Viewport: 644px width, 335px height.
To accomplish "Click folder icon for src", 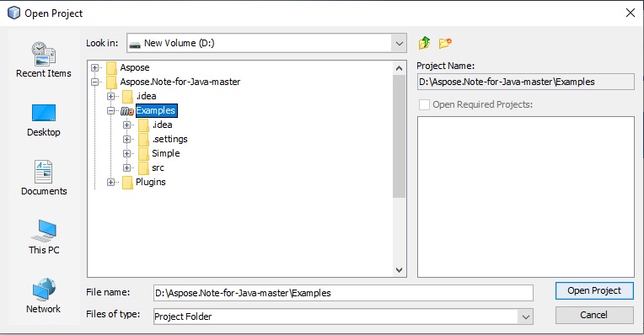I will tap(143, 168).
